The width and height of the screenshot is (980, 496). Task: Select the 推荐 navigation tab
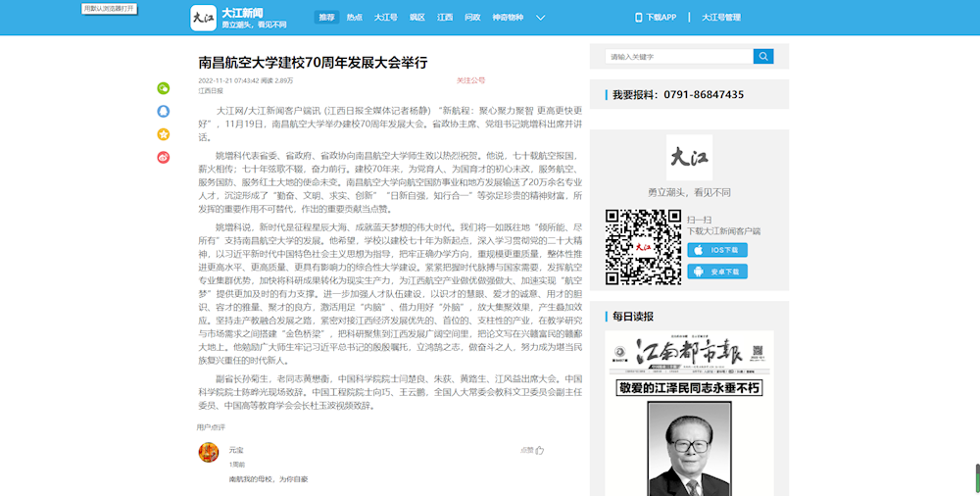click(326, 18)
